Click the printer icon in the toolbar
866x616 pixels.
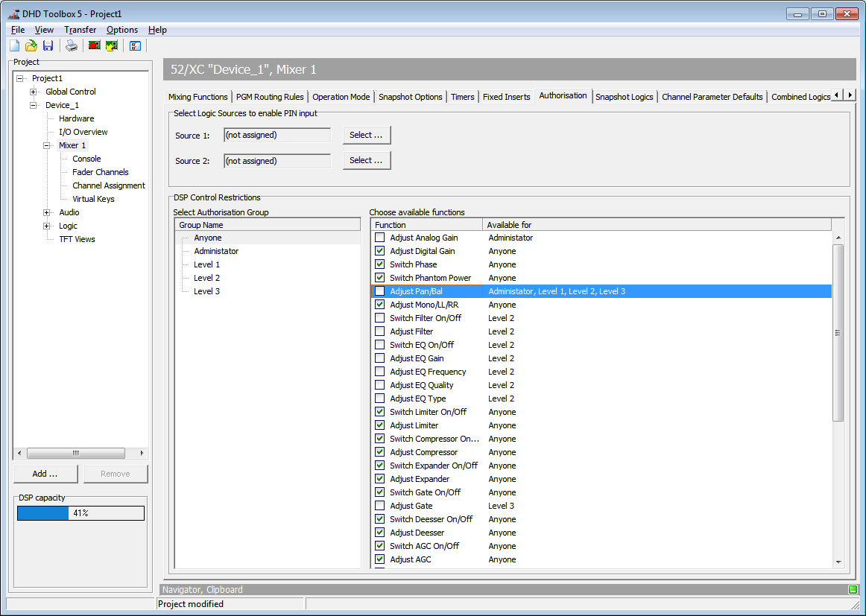[x=72, y=46]
